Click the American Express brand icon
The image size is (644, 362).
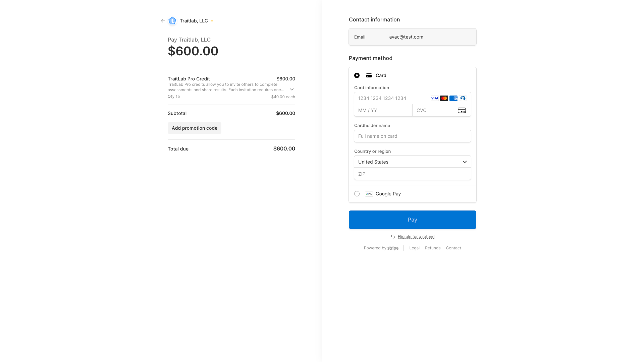pos(453,98)
